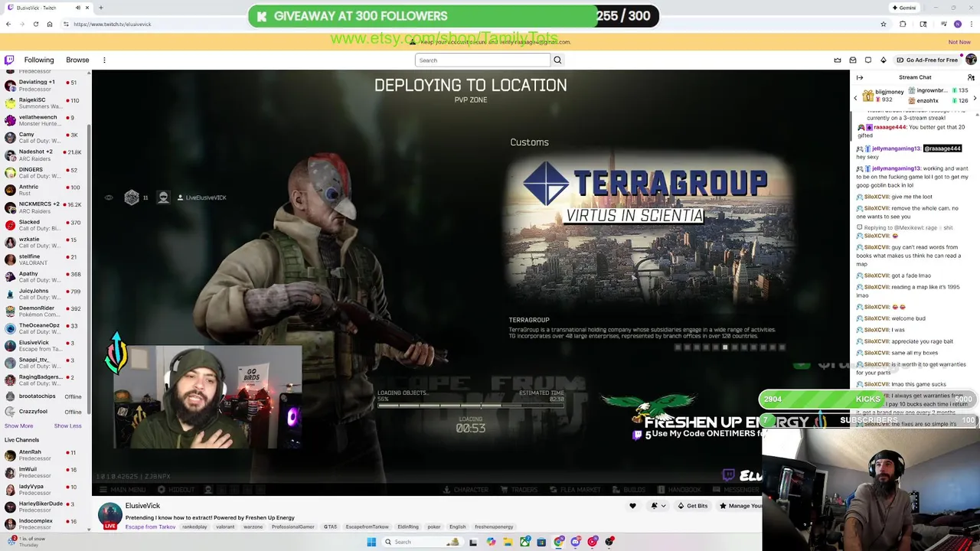Go back in browser history
This screenshot has width=980, height=551.
8,24
